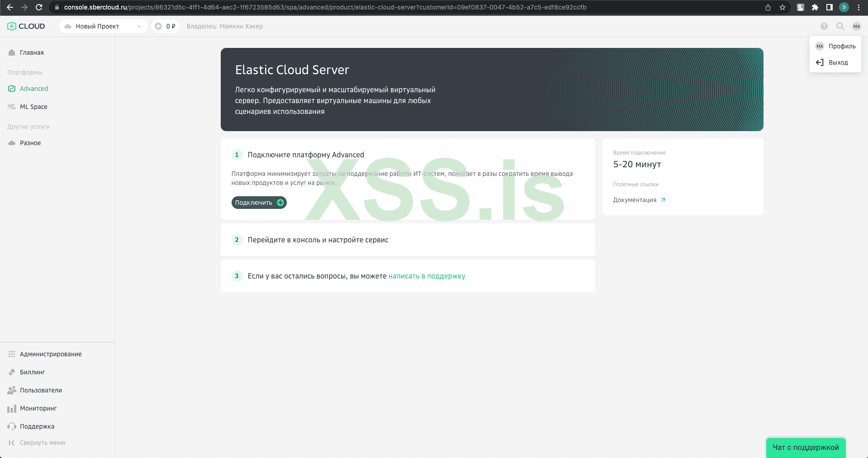The width and height of the screenshot is (868, 458).
Task: Open the Новый Проект project dropdown
Action: click(104, 26)
